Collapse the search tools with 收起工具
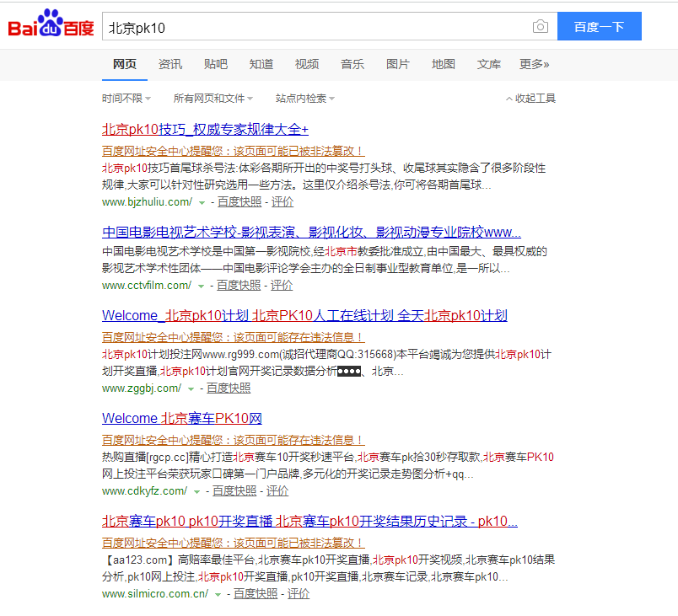Image resolution: width=678 pixels, height=616 pixels. tap(530, 99)
